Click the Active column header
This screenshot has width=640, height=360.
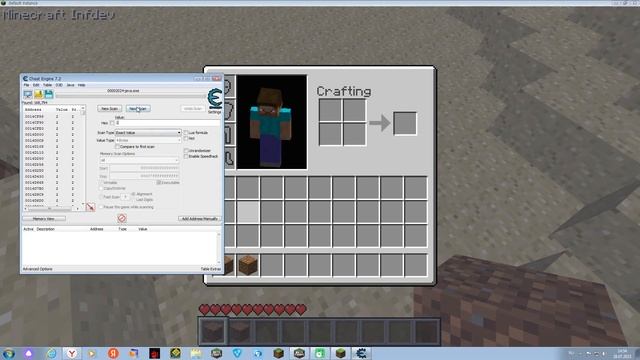[x=28, y=229]
